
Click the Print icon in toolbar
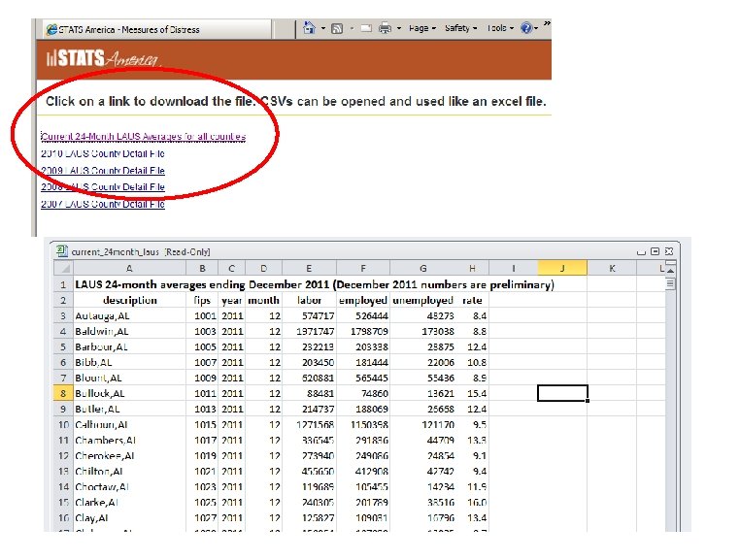coord(385,28)
